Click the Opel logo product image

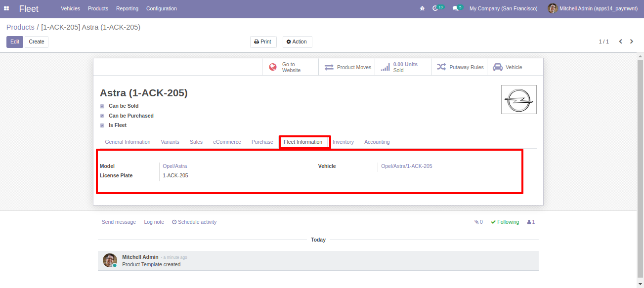pyautogui.click(x=518, y=100)
